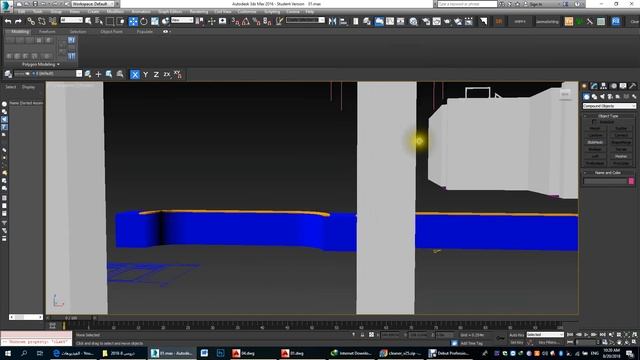This screenshot has width=640, height=360.
Task: Switch to the Modify command panel
Action: [x=594, y=86]
